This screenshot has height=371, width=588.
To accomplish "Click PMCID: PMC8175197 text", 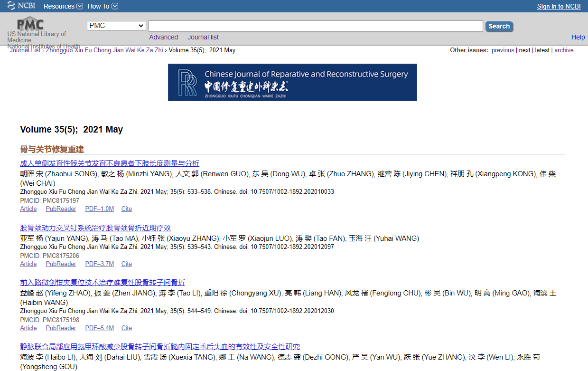I will (x=49, y=201).
